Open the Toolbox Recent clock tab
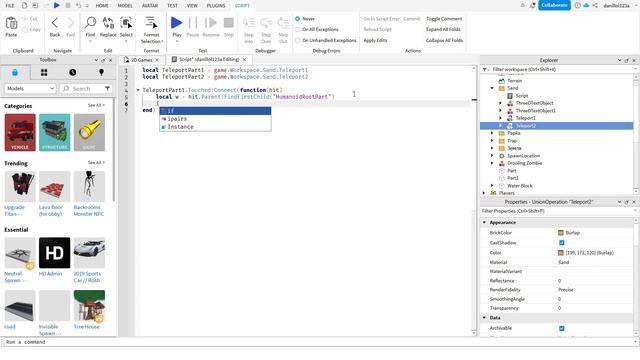This screenshot has width=640, height=360. tap(73, 72)
